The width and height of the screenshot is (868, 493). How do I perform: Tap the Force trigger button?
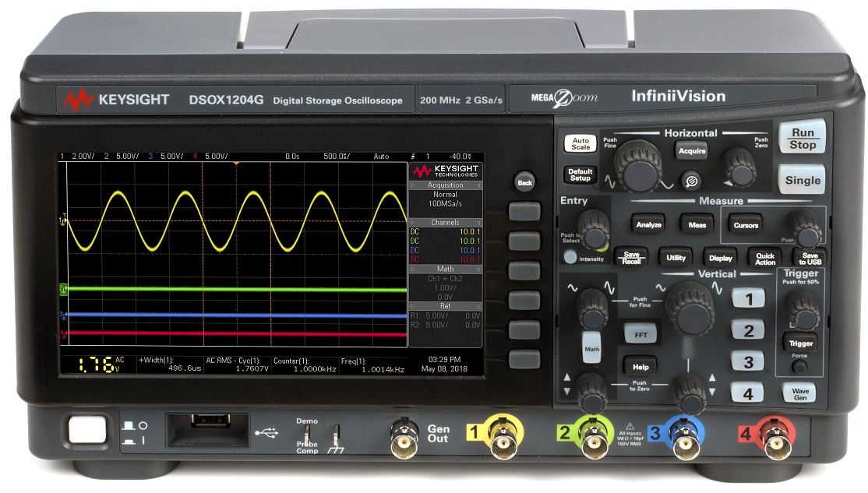coord(799,366)
